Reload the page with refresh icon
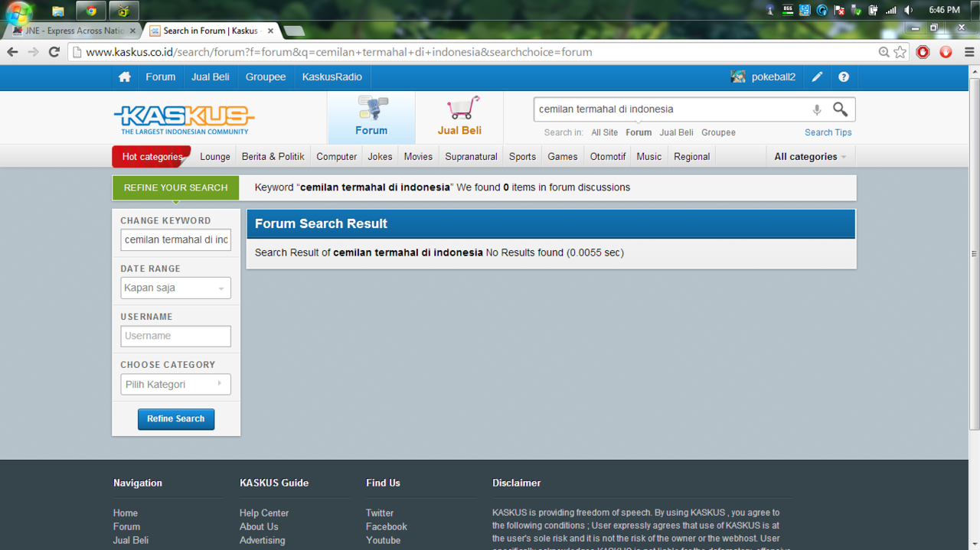 tap(54, 52)
